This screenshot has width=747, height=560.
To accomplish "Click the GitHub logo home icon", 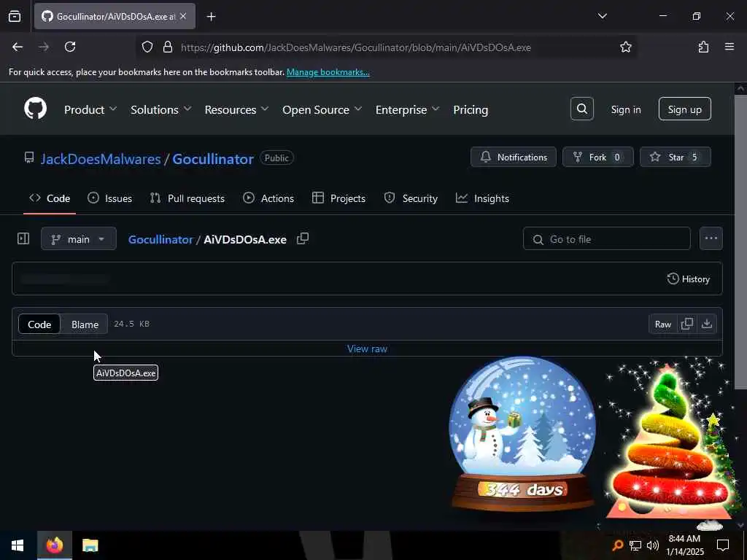I will pyautogui.click(x=36, y=109).
